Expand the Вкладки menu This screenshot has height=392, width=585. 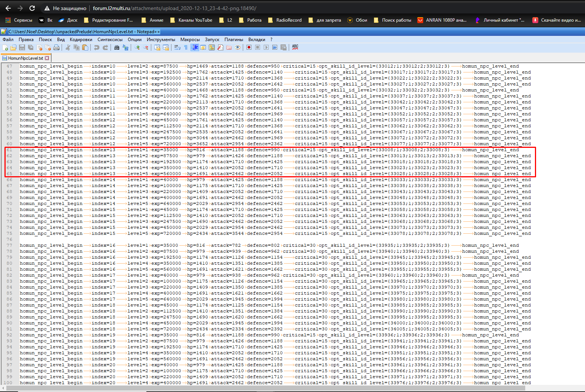click(x=257, y=39)
